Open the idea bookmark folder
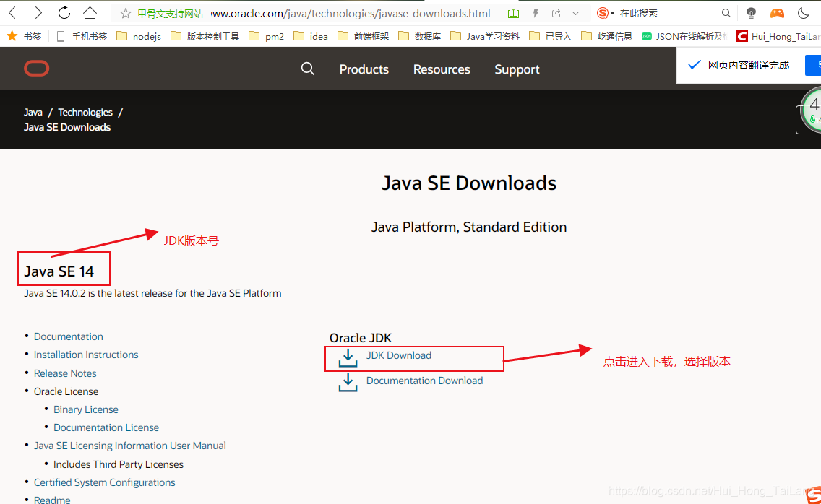The height and width of the screenshot is (504, 821). [311, 36]
